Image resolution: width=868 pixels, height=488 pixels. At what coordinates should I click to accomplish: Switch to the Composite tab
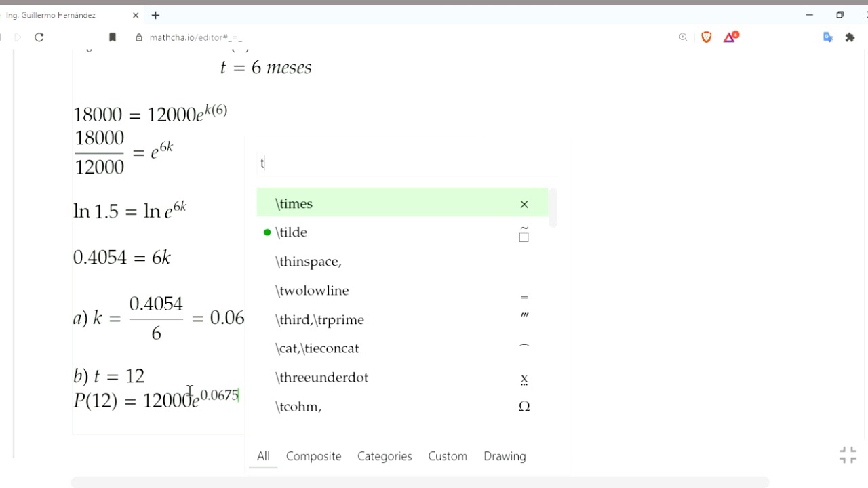pyautogui.click(x=313, y=456)
